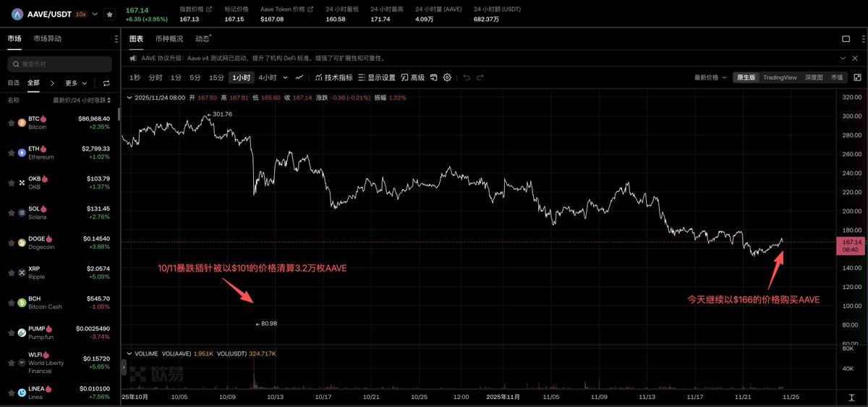Click the Bitcoin Cash coin logo
868x407 pixels.
22,303
